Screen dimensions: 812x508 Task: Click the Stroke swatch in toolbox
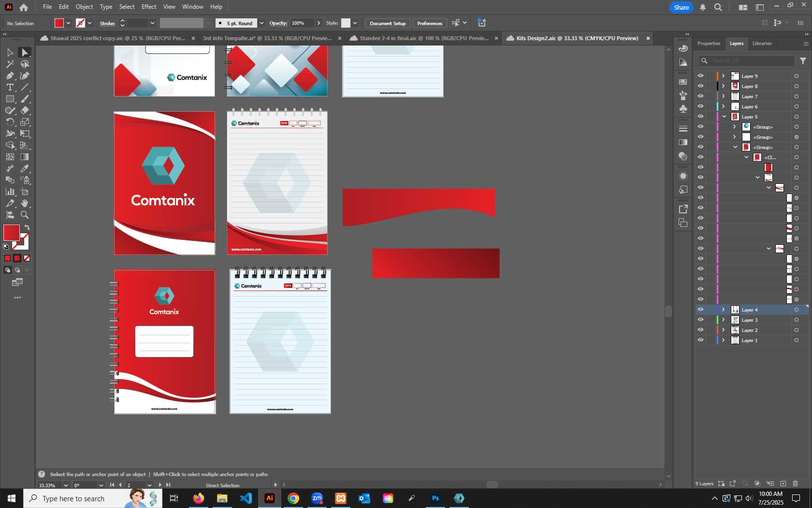21,241
